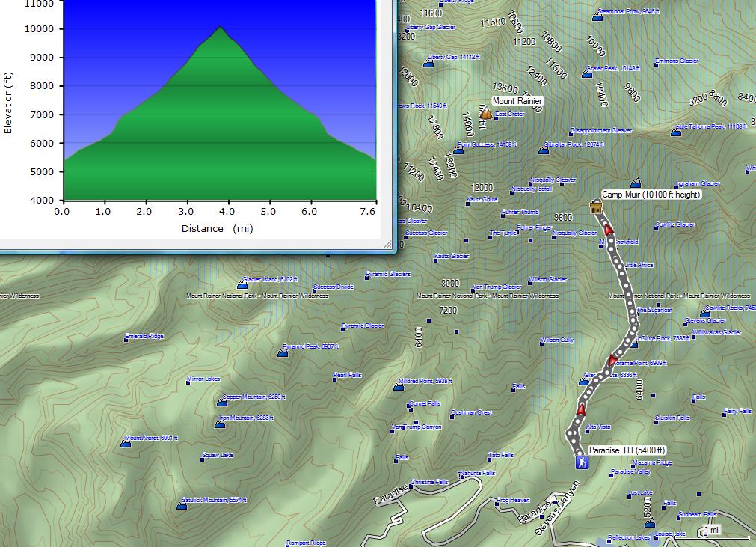Image resolution: width=756 pixels, height=547 pixels.
Task: Click the Stevens Glacier label
Action: (705, 320)
